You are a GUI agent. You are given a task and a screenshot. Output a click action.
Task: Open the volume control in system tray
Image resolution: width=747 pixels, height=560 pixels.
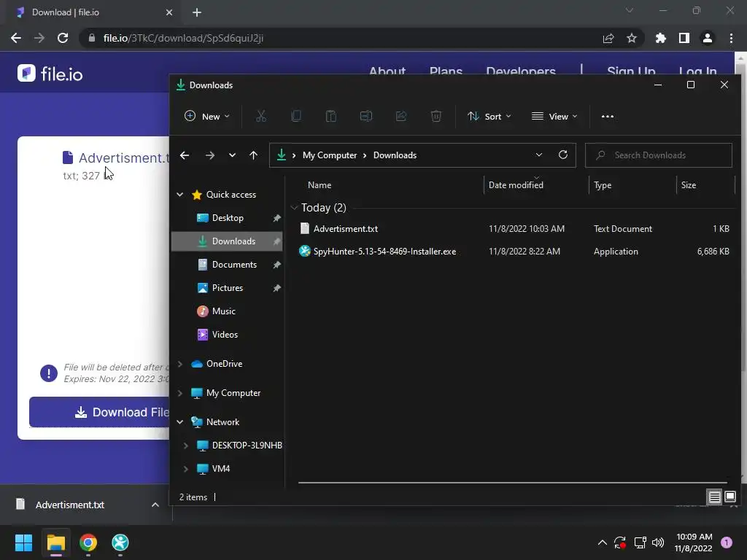pos(658,542)
